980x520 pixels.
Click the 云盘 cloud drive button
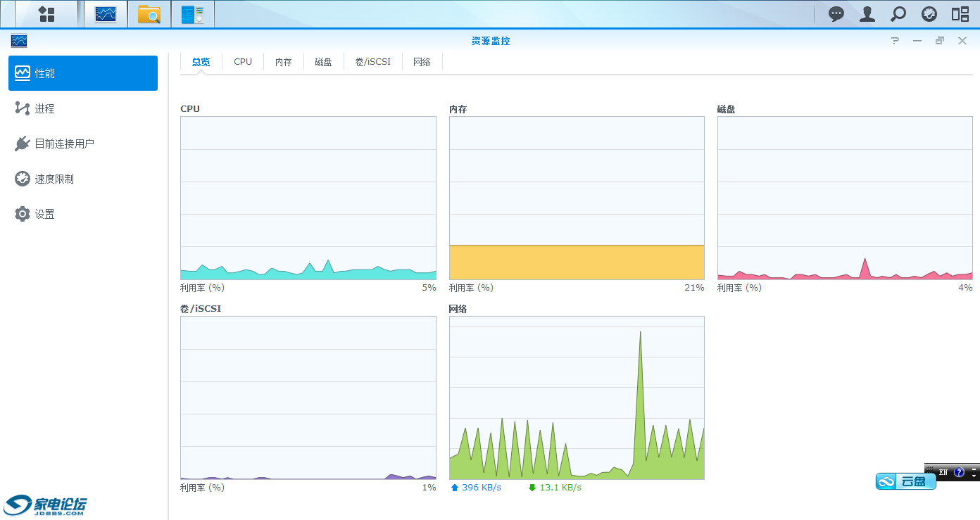[x=906, y=481]
